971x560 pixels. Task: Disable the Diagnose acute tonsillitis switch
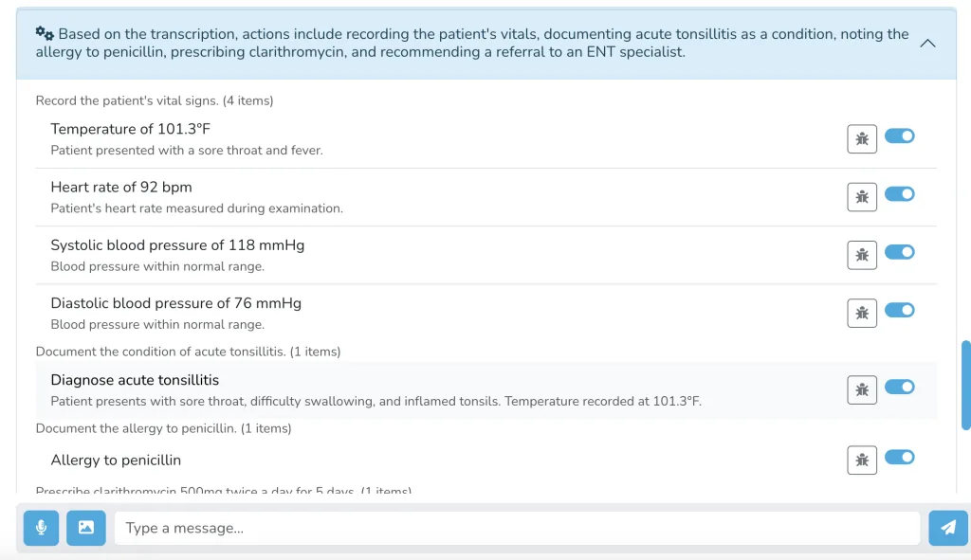point(899,387)
